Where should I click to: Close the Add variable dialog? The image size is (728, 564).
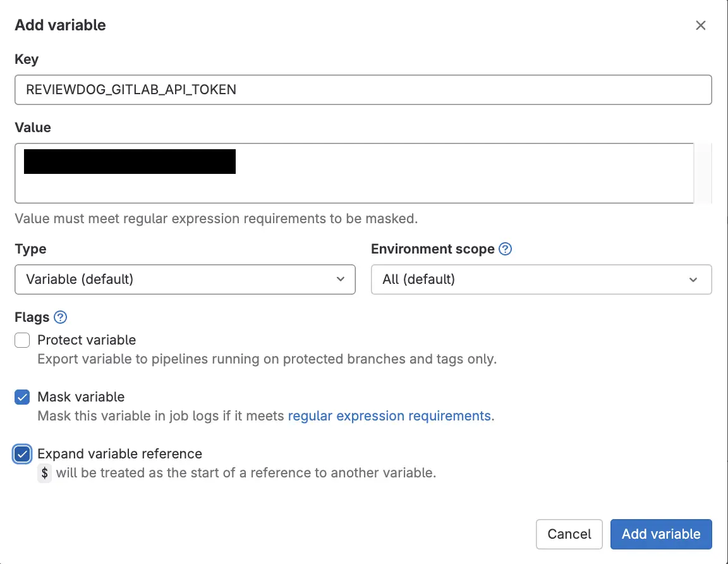point(701,25)
